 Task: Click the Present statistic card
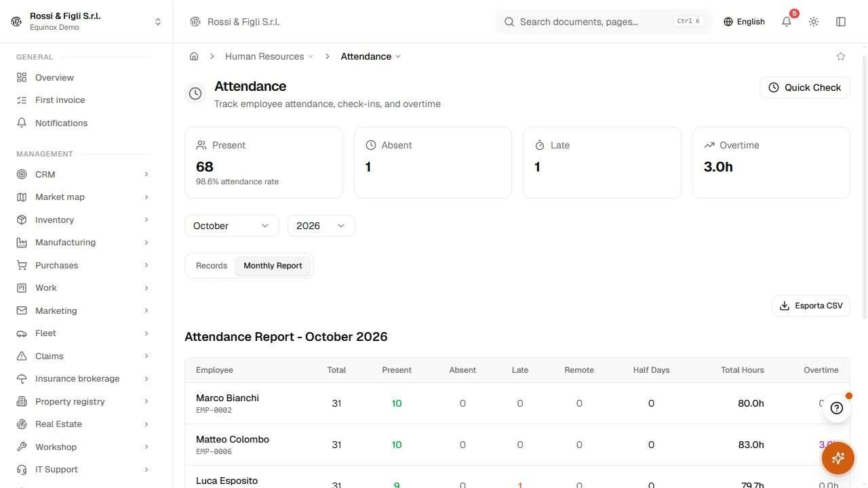point(264,163)
